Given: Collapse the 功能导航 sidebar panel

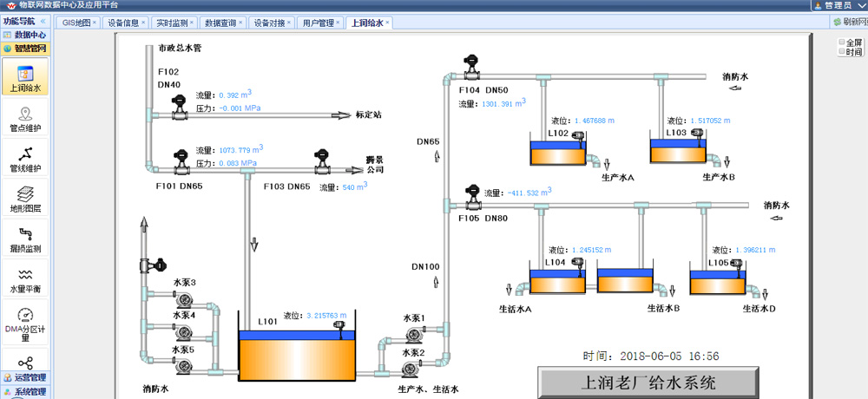Looking at the screenshot, I should coord(43,21).
